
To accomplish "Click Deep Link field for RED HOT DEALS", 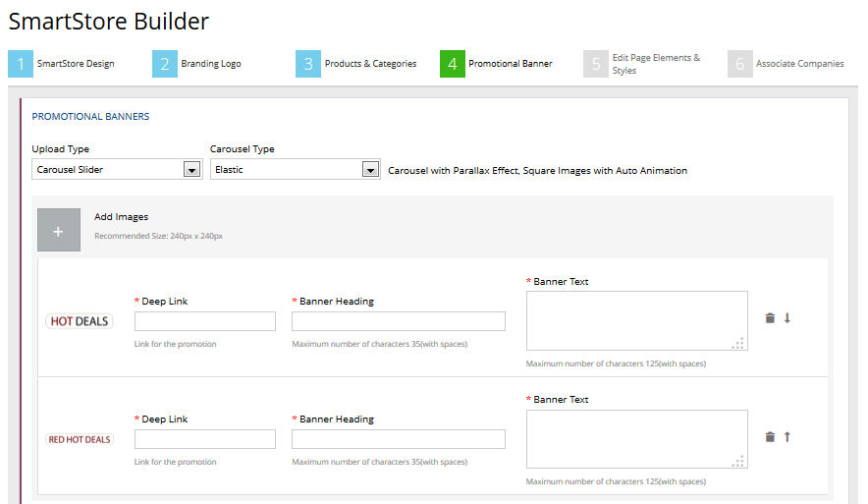I will pyautogui.click(x=205, y=439).
